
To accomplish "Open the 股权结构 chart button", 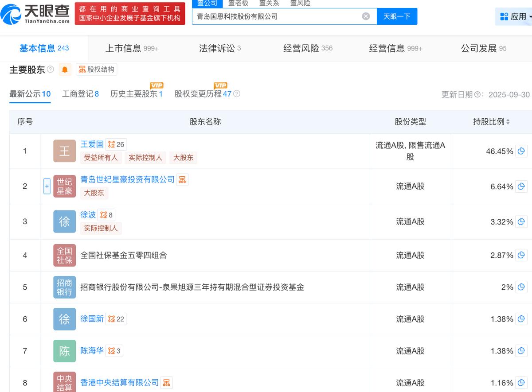I will [96, 70].
